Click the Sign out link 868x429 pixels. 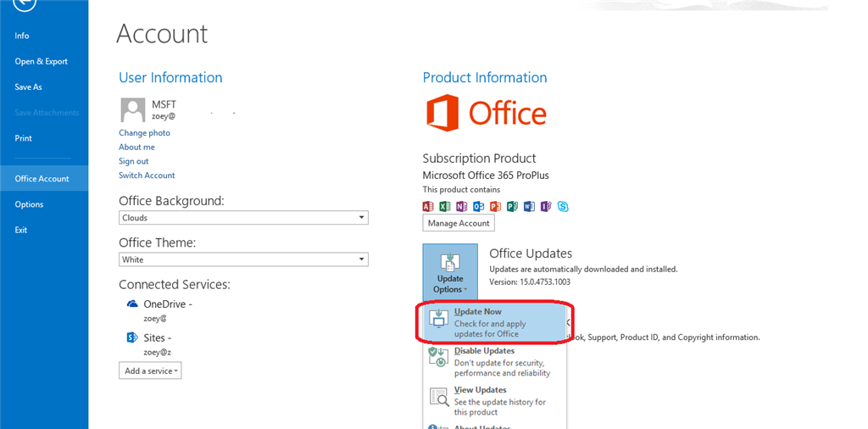tap(133, 161)
